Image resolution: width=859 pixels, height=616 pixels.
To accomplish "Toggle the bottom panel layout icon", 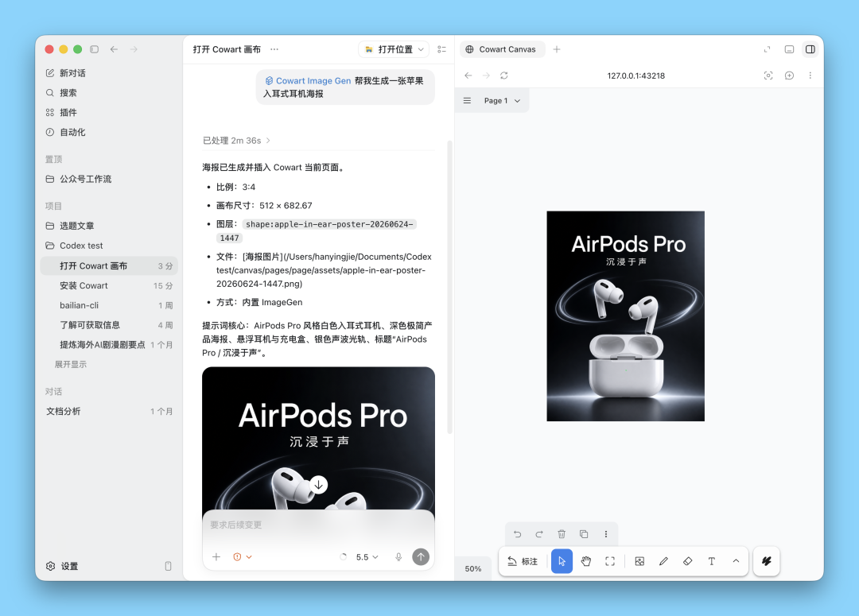I will tap(789, 49).
